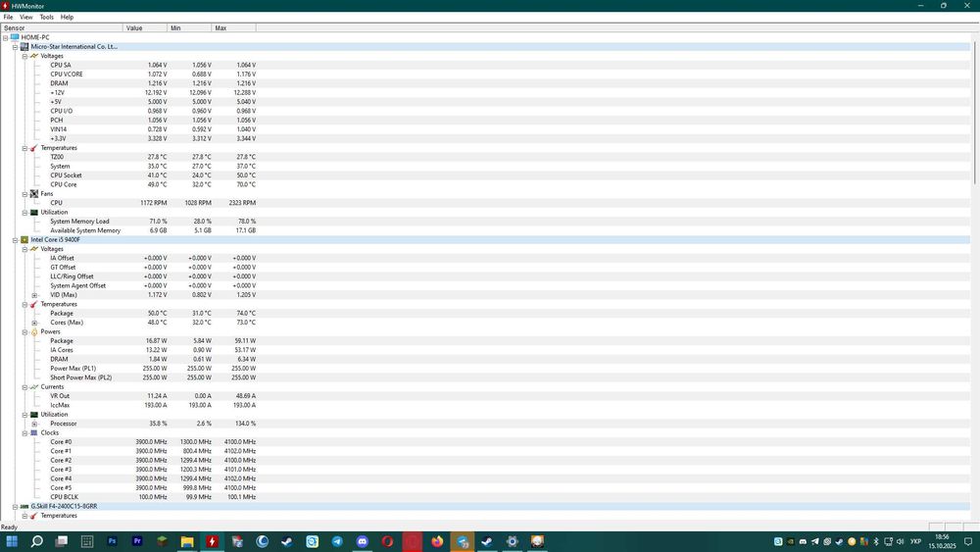The image size is (980, 552).
Task: Click the volume speaker tray icon
Action: (x=901, y=541)
